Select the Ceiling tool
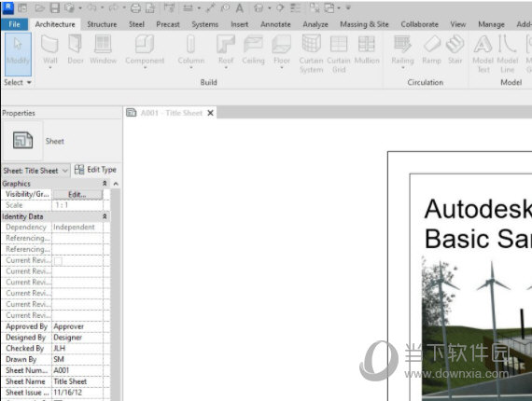Image resolution: width=532 pixels, height=401 pixels. point(253,49)
